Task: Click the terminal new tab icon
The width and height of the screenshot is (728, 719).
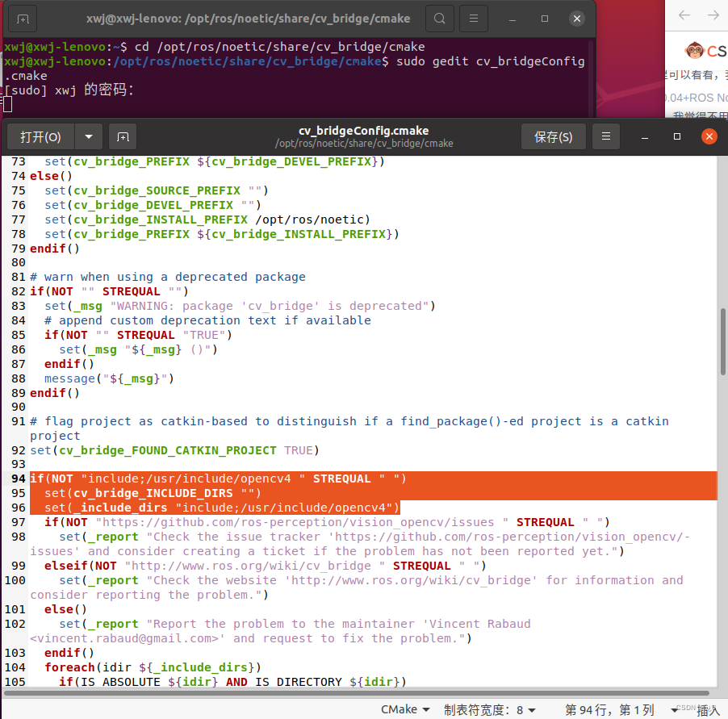Action: (x=23, y=19)
